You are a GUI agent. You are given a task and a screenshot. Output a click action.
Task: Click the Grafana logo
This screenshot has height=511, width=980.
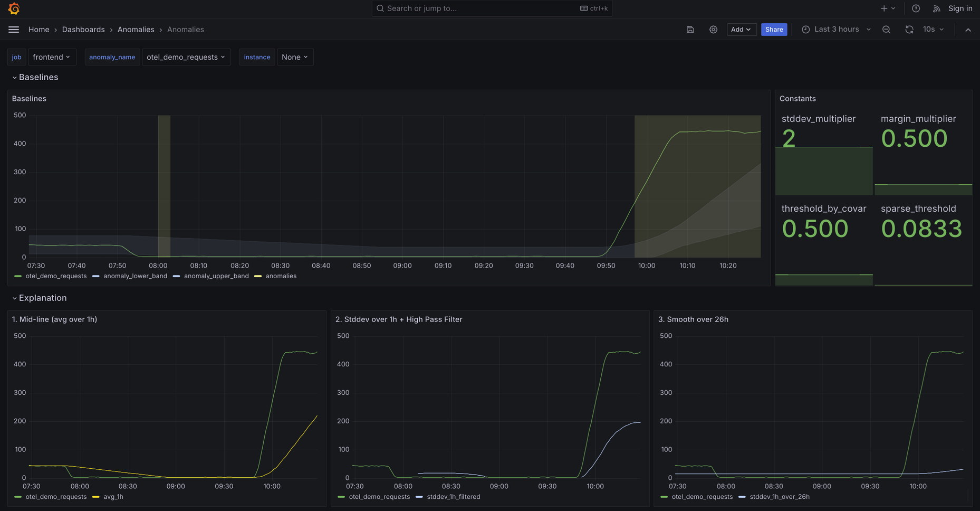14,8
